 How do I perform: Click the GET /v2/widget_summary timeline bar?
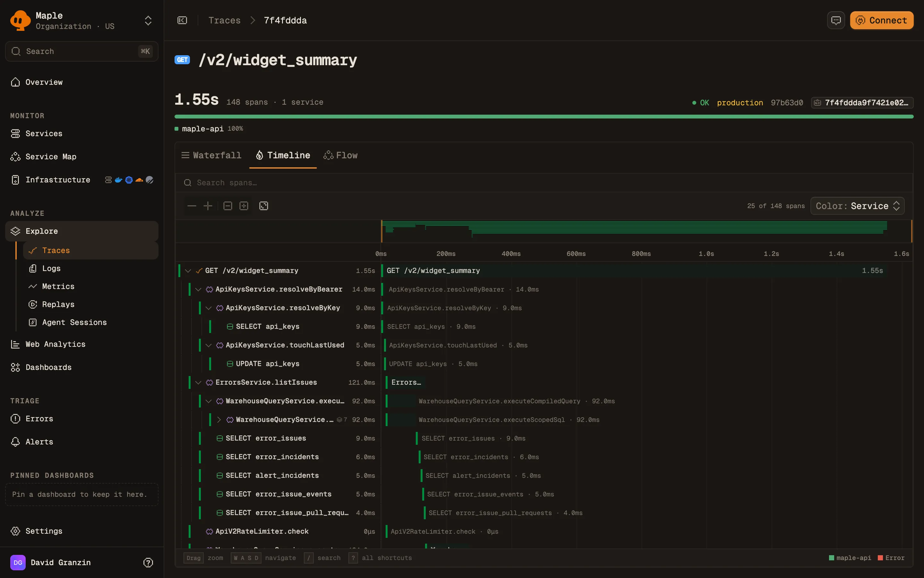[634, 271]
